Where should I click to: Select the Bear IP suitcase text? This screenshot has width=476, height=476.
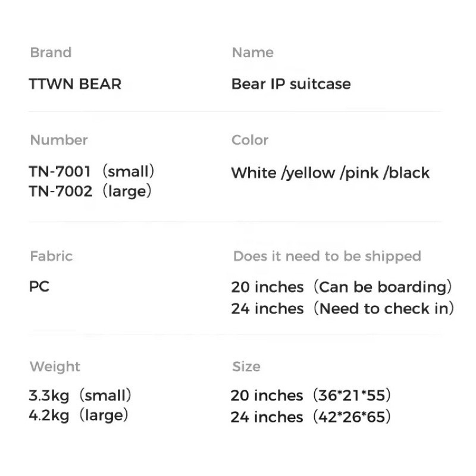coord(291,84)
